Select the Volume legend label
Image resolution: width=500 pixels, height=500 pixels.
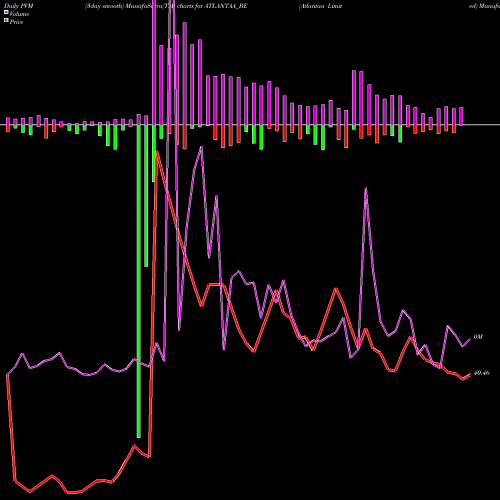click(19, 14)
